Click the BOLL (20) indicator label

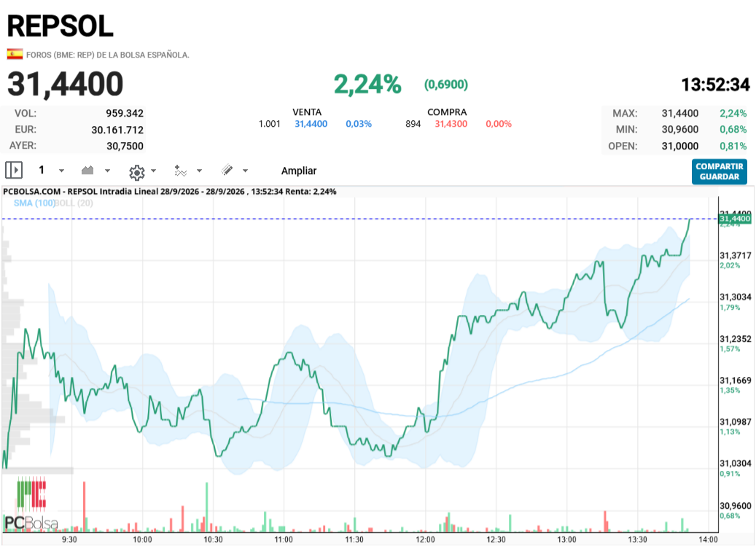pos(74,203)
